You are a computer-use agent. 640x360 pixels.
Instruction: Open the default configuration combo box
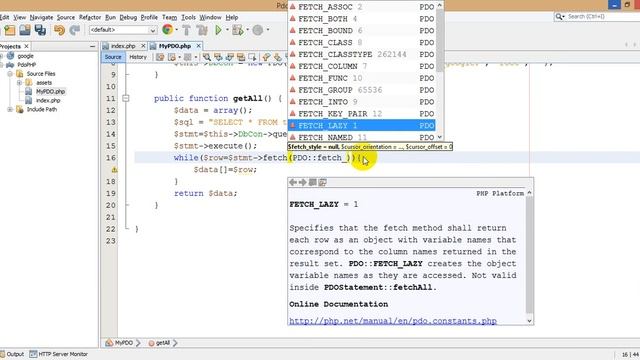(123, 30)
